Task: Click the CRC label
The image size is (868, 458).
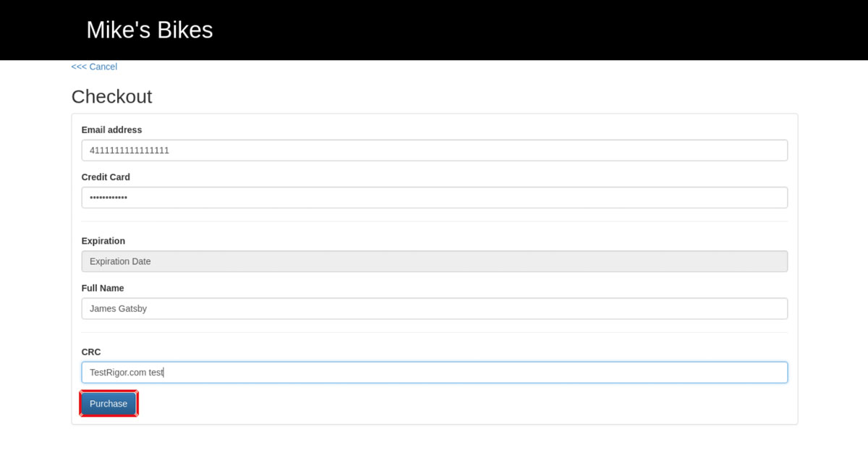Action: click(x=91, y=352)
